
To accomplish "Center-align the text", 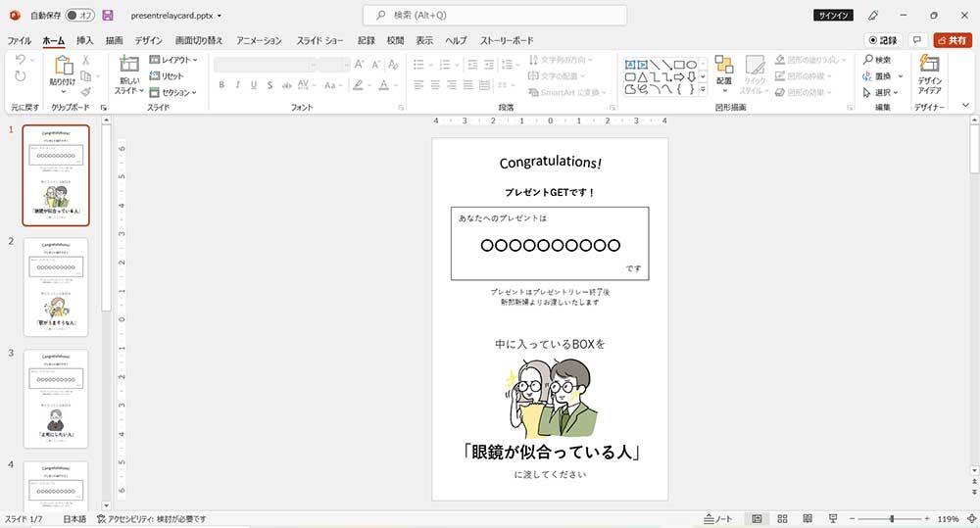I will pos(435,85).
